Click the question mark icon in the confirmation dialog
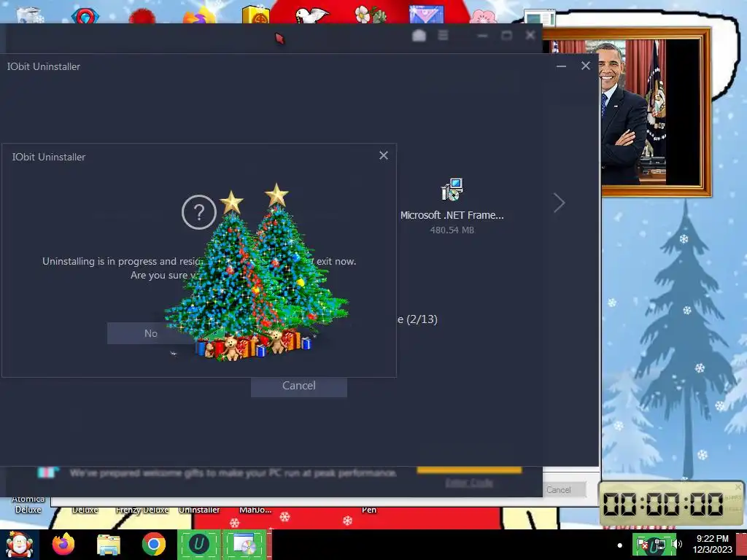 199,212
